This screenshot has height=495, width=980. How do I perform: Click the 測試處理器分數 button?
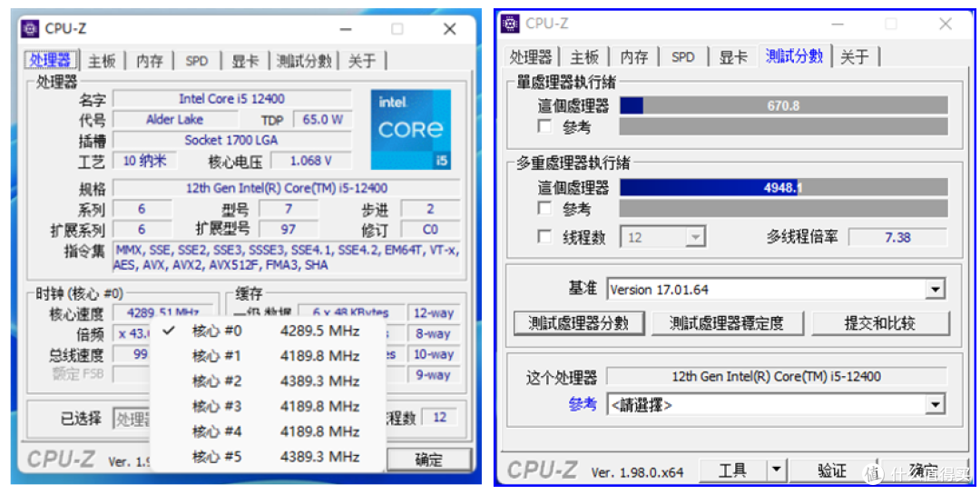tap(578, 323)
